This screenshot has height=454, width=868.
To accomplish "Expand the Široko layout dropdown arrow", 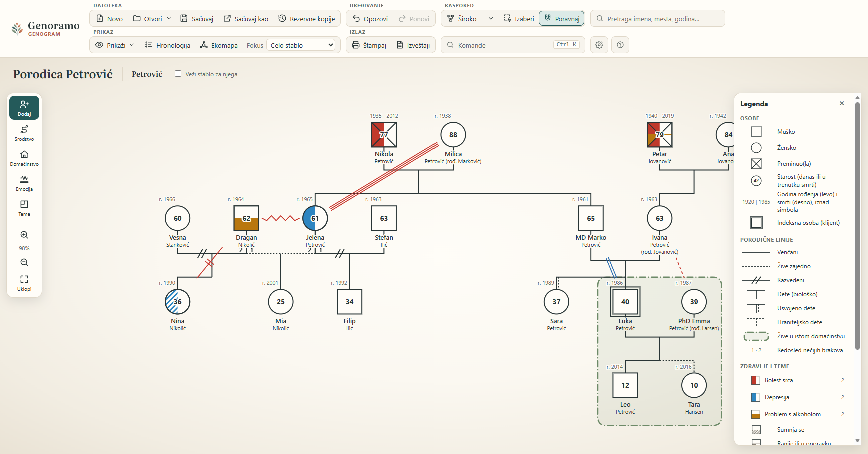I will coord(491,19).
